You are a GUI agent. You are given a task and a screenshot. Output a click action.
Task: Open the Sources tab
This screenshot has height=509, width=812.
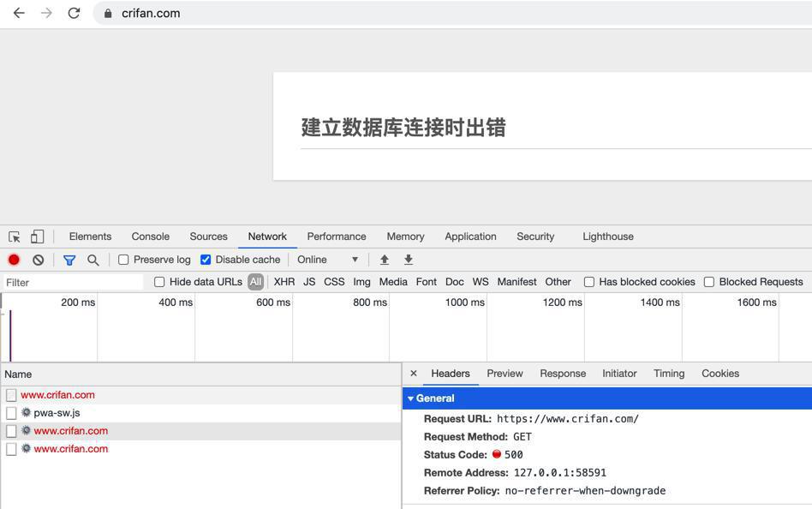click(208, 237)
